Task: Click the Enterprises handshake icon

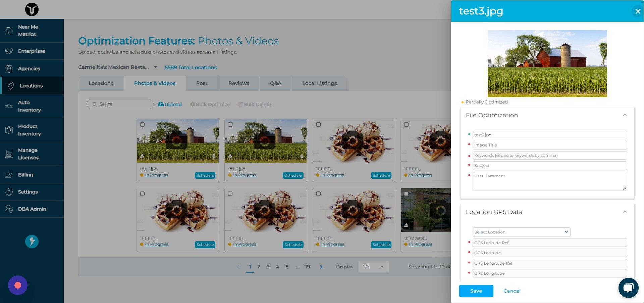Action: [x=9, y=51]
